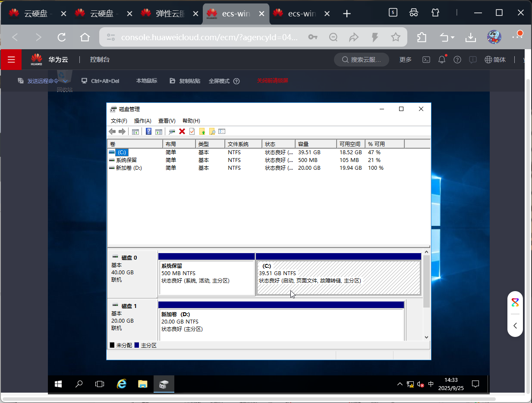Screen dimensions: 532x403
Task: Select the (C:) volume row in list
Action: pos(268,152)
